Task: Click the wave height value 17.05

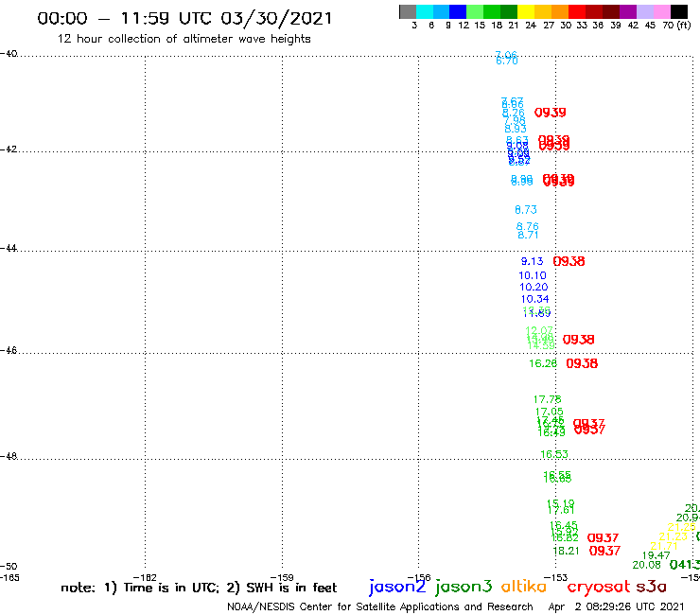Action: [549, 412]
